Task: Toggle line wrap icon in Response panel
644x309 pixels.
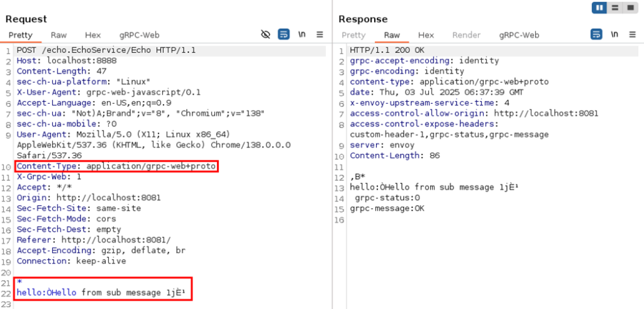Action: pyautogui.click(x=596, y=35)
